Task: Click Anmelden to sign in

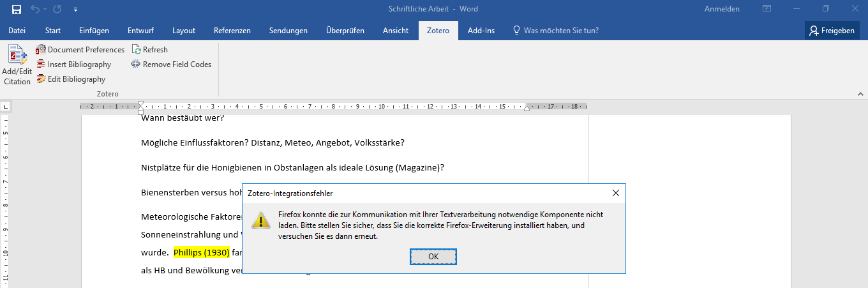Action: coord(722,9)
